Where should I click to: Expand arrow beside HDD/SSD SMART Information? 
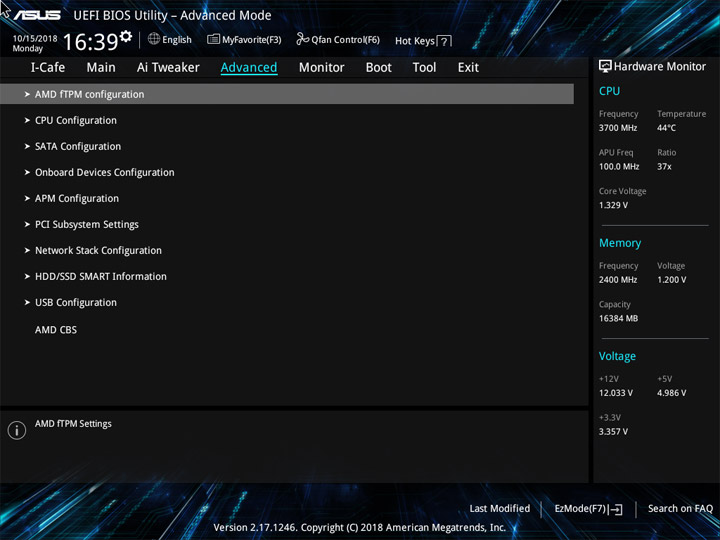point(27,276)
